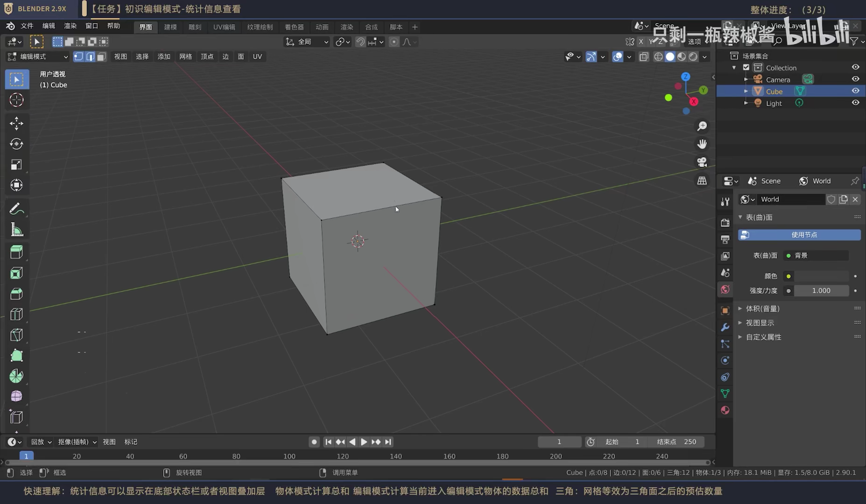Hide the Light object in outliner

(855, 103)
